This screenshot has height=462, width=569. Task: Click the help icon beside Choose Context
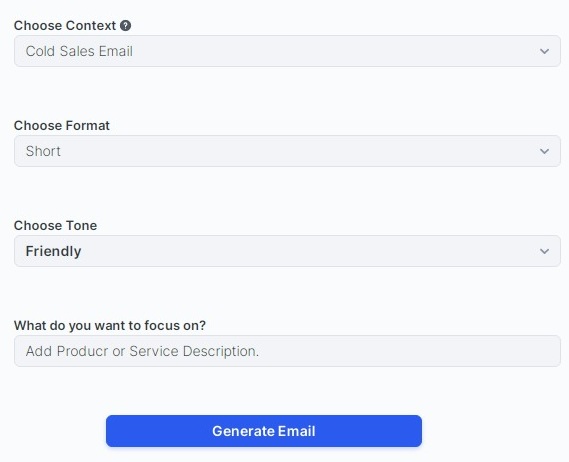pos(126,26)
